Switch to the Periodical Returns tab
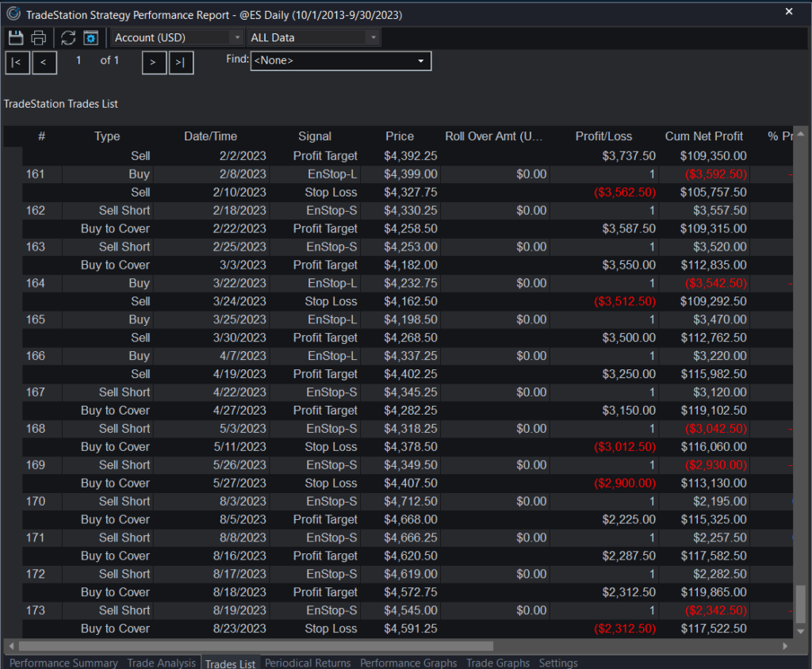 (x=308, y=663)
